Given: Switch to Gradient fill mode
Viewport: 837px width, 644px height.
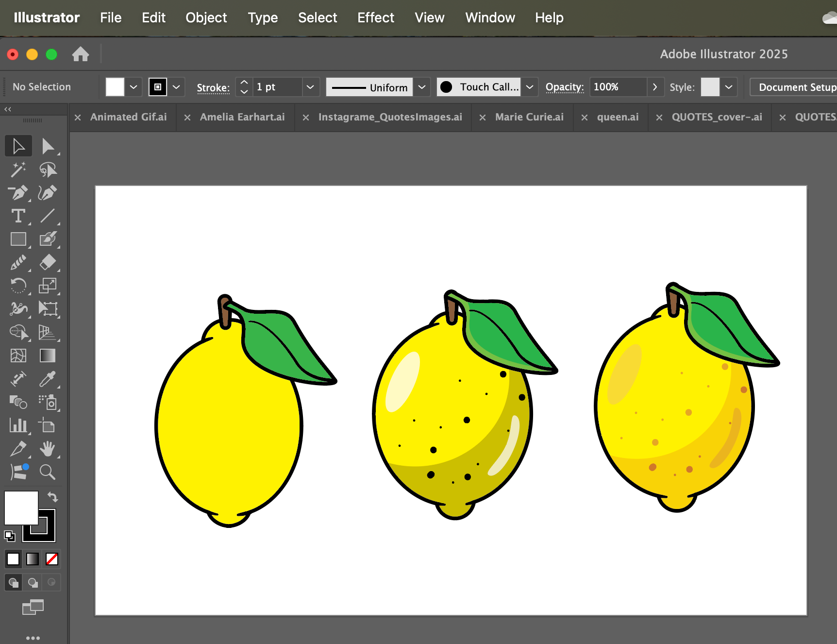Looking at the screenshot, I should [x=33, y=559].
